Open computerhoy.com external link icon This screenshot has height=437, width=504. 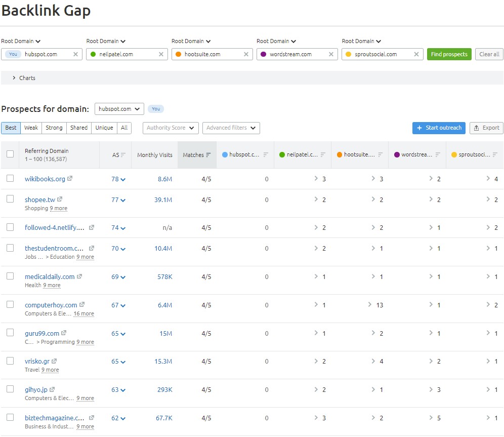click(82, 304)
